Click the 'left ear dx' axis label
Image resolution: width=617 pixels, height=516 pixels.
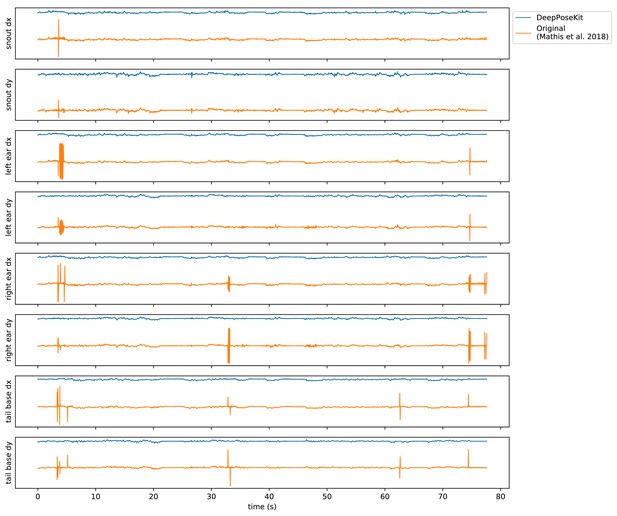coord(9,156)
